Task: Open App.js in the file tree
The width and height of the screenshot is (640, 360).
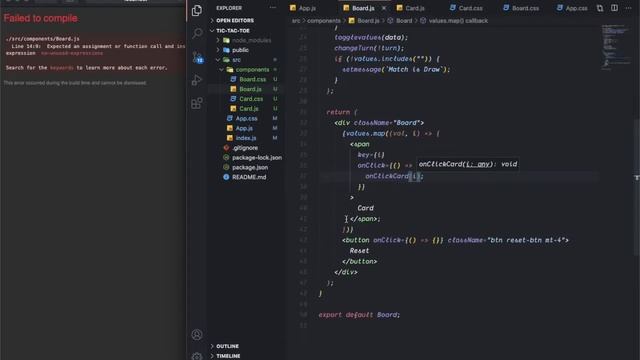Action: pyautogui.click(x=244, y=129)
